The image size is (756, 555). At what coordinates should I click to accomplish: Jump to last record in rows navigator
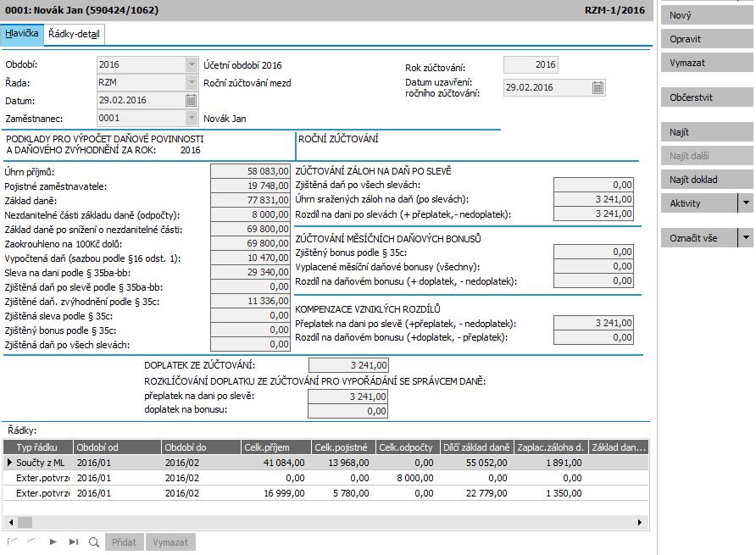pyautogui.click(x=73, y=542)
